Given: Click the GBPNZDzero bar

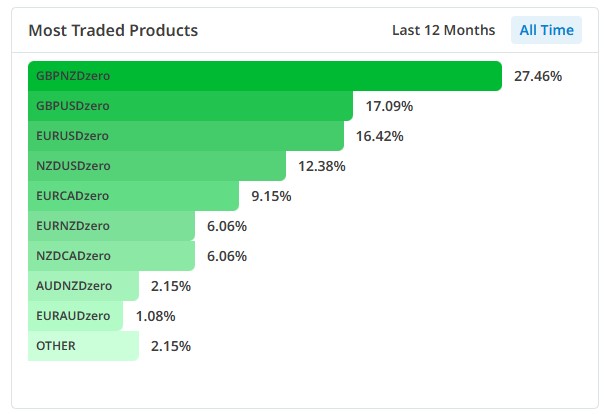Looking at the screenshot, I should [264, 76].
